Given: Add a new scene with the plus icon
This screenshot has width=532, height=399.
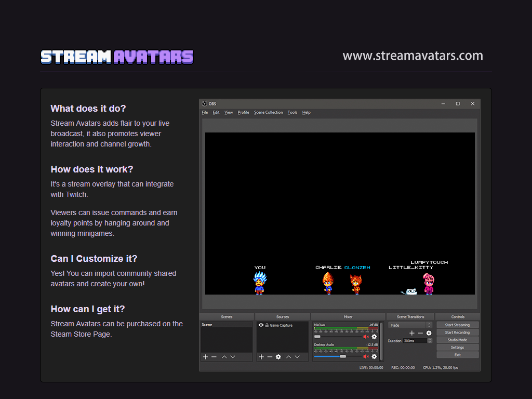Looking at the screenshot, I should coord(205,357).
